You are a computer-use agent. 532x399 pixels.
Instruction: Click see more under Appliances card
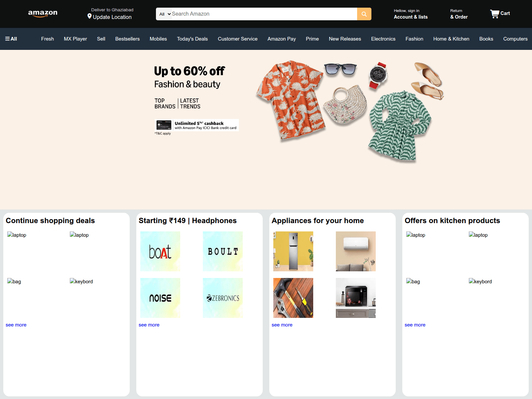[282, 325]
